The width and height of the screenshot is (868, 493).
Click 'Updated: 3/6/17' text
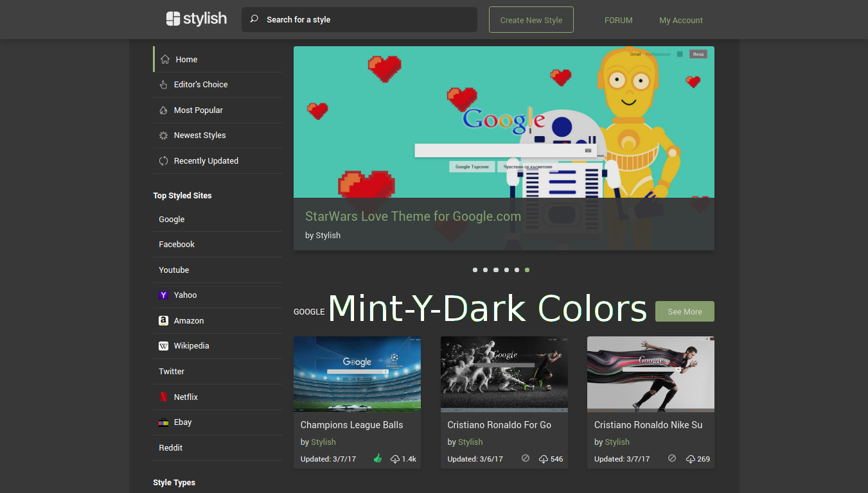[475, 459]
